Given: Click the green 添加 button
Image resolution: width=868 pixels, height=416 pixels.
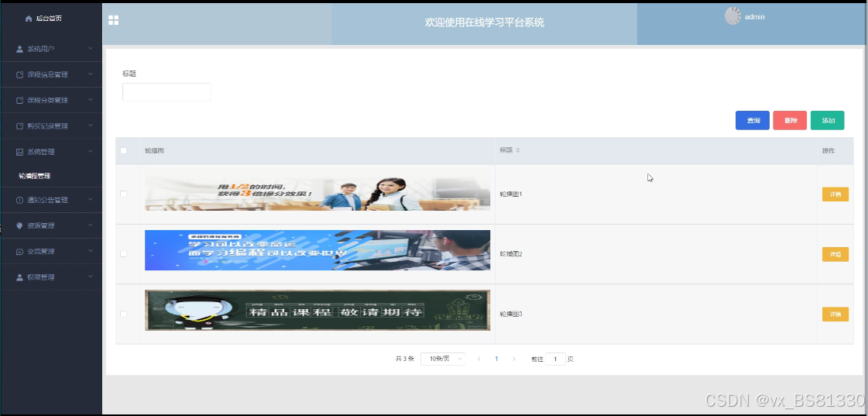Looking at the screenshot, I should (x=828, y=120).
